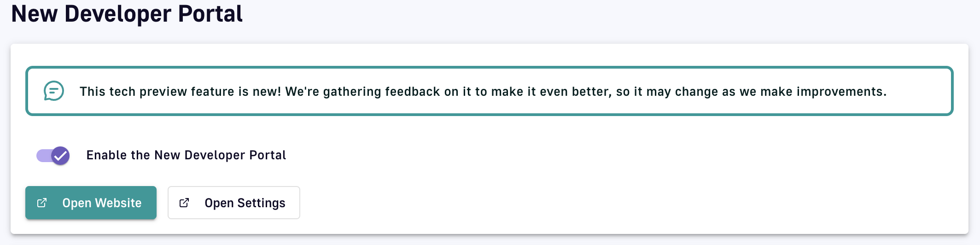Click "This tech preview feature is new!" sentence

(180, 92)
